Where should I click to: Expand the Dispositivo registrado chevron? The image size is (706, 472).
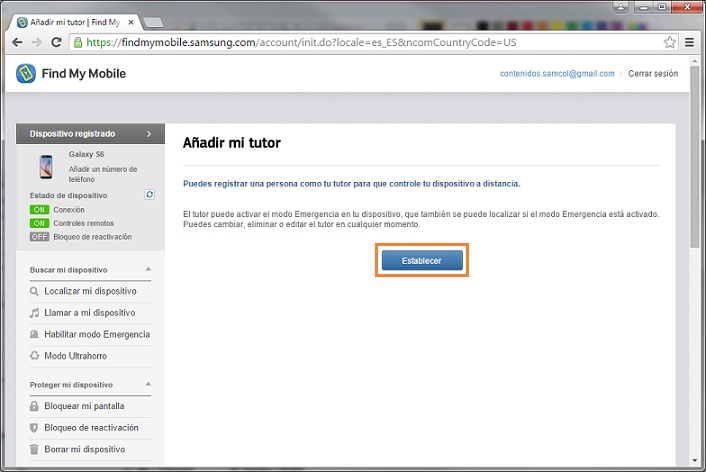click(149, 134)
